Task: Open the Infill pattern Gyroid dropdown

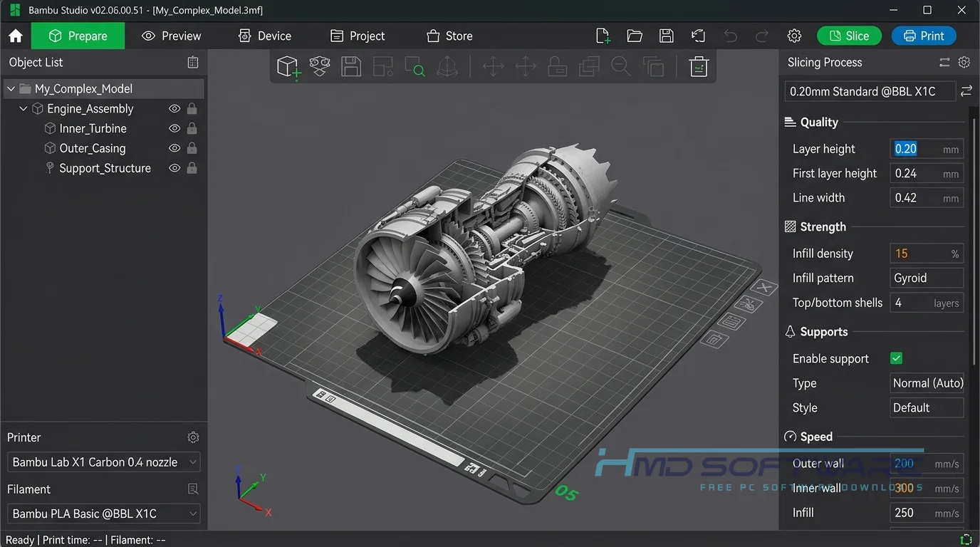Action: click(x=927, y=278)
